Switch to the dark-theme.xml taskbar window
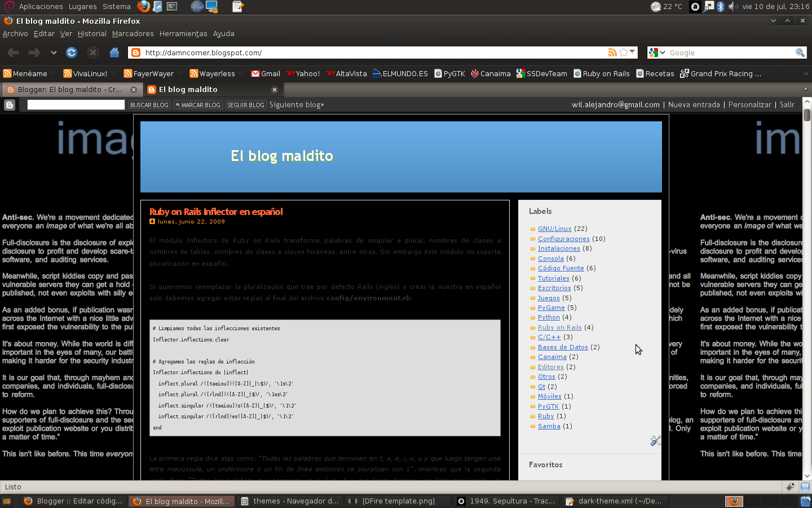 [616, 501]
